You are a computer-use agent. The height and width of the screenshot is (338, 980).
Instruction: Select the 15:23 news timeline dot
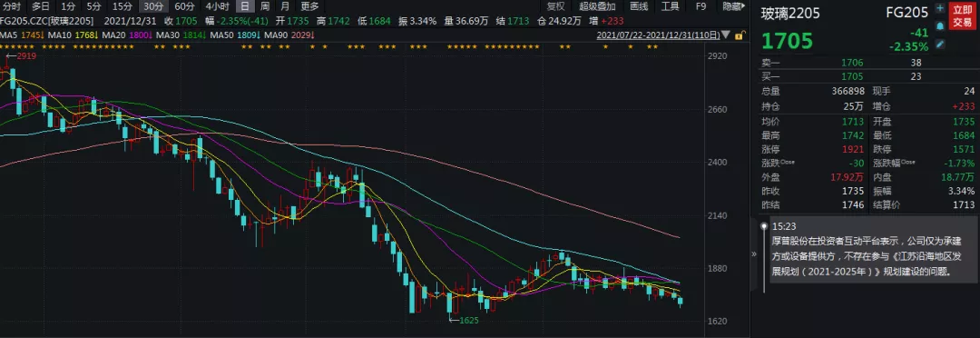[x=763, y=226]
